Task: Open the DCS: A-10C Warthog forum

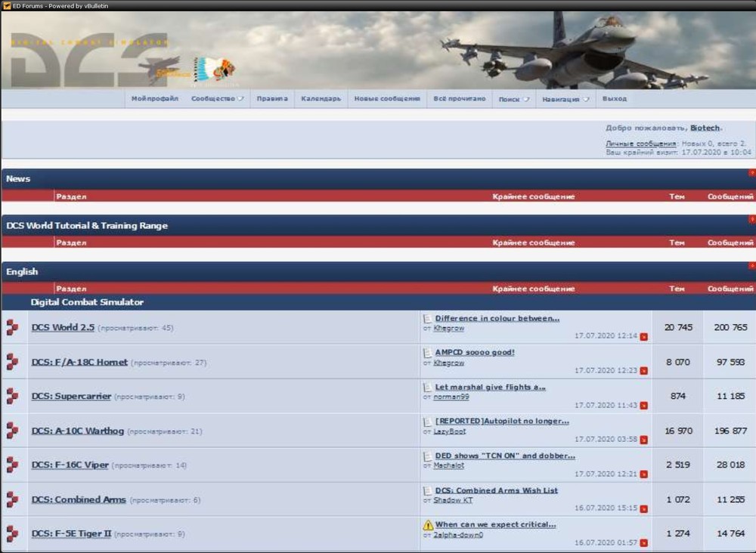Action: click(78, 431)
